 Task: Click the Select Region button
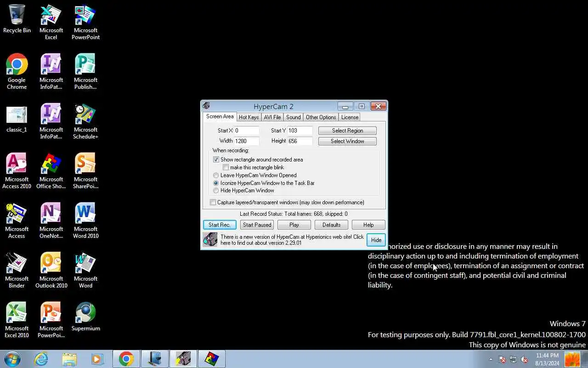click(x=347, y=131)
